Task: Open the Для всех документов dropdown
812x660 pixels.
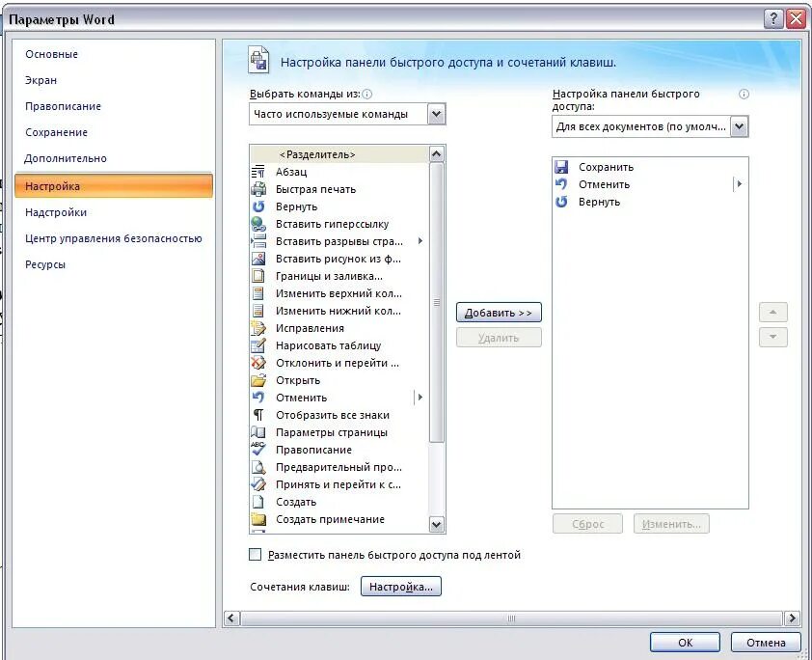Action: click(x=739, y=126)
